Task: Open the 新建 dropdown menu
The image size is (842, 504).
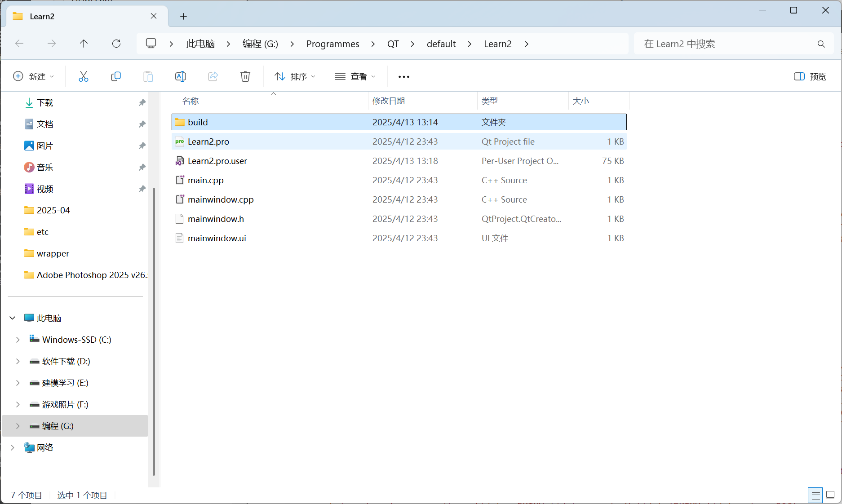Action: click(34, 76)
